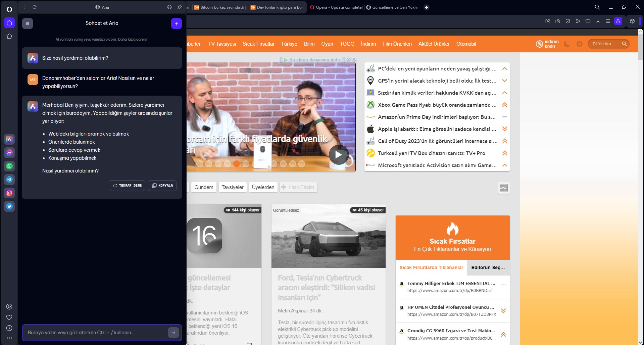Viewport: 644px width, 345px height.
Task: Click Tavsiyeler filter button
Action: (233, 187)
